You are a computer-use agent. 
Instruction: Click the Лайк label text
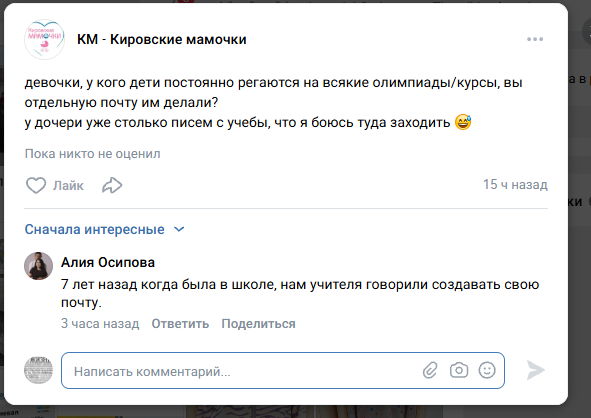68,185
